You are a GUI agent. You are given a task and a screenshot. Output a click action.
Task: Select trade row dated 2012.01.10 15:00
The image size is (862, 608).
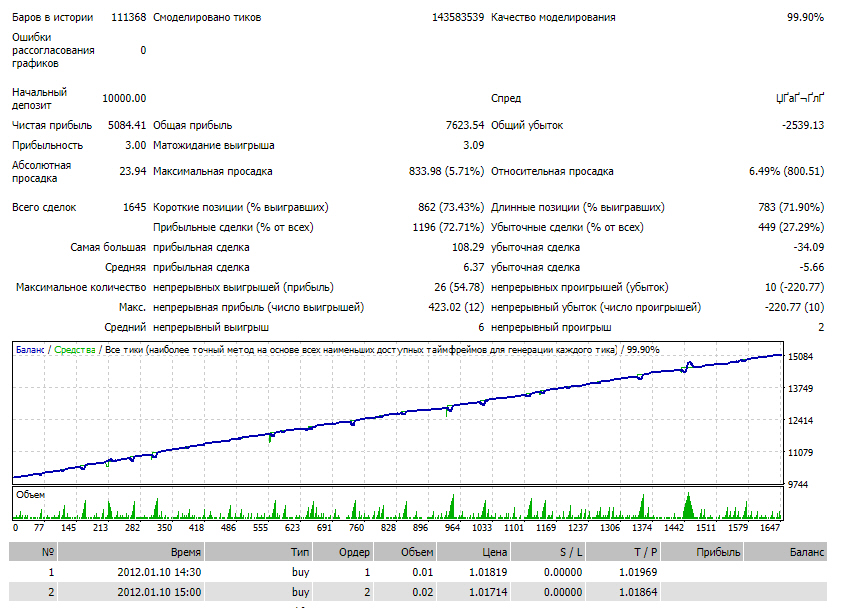point(418,592)
